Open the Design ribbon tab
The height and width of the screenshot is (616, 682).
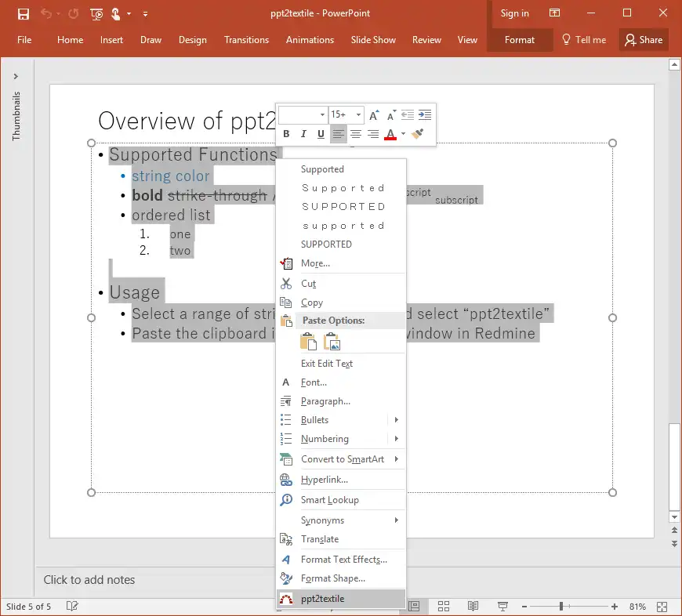(193, 39)
